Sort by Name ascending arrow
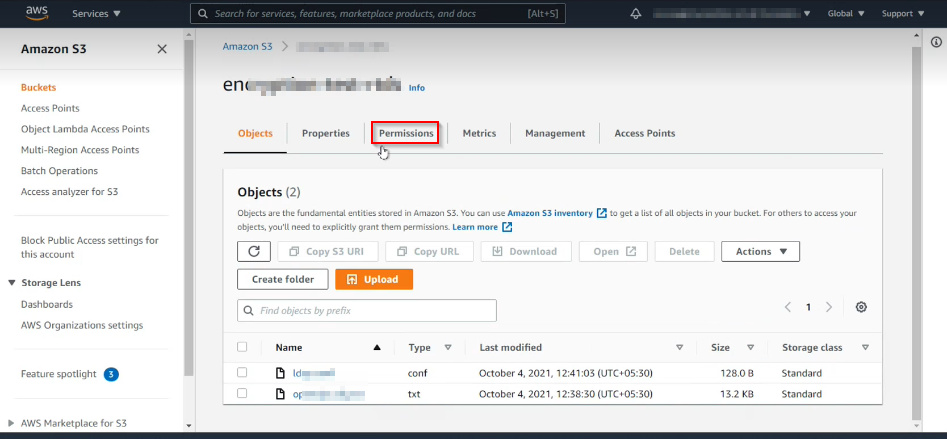Screen dimensions: 947x439 (x=377, y=347)
